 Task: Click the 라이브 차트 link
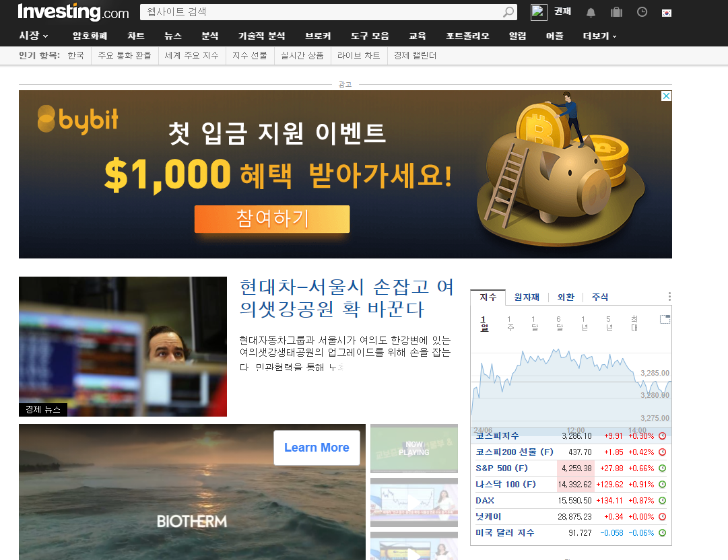[x=358, y=56]
